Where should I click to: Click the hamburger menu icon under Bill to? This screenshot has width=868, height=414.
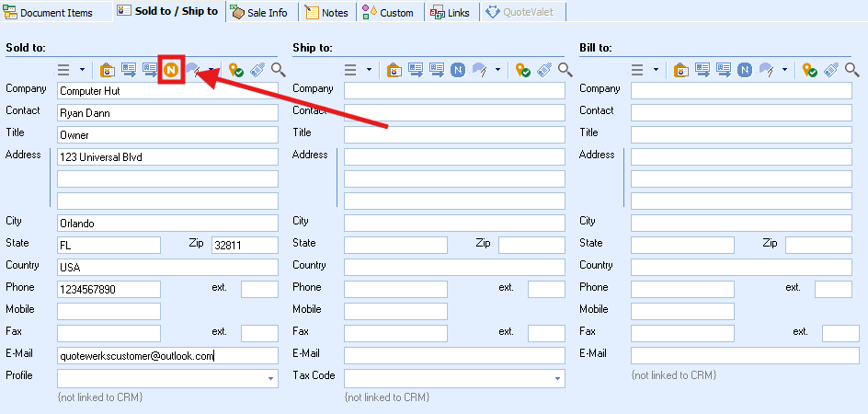[x=637, y=70]
